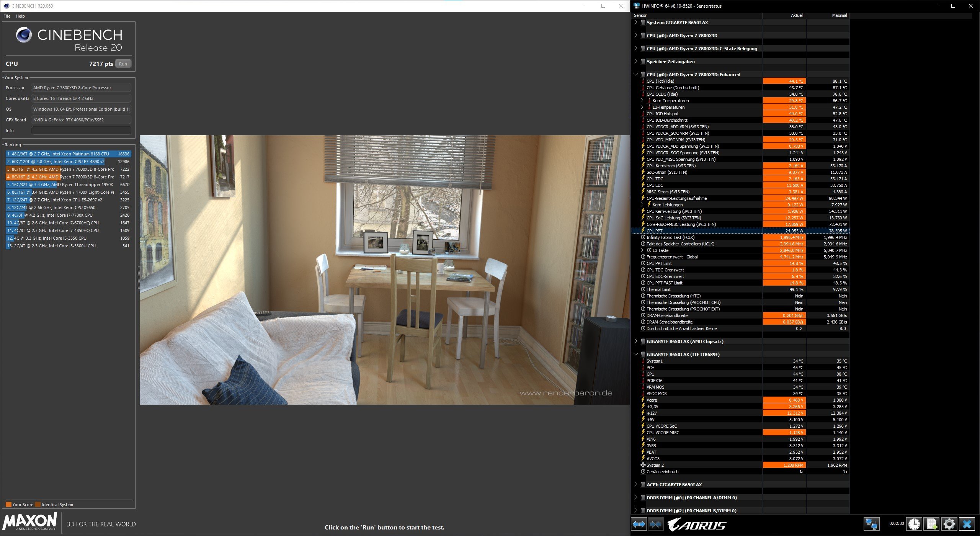Click the Maximal column header

click(839, 15)
